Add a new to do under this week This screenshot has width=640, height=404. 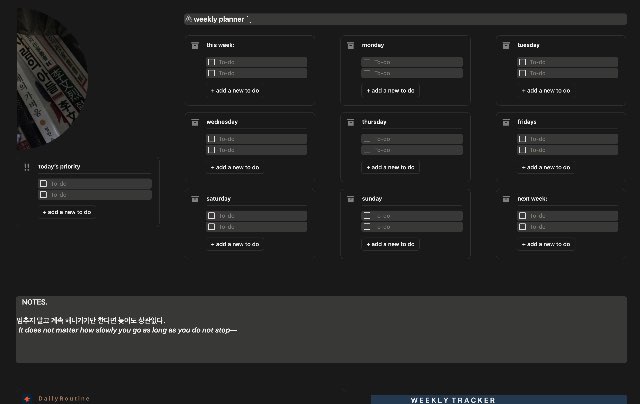coord(235,91)
